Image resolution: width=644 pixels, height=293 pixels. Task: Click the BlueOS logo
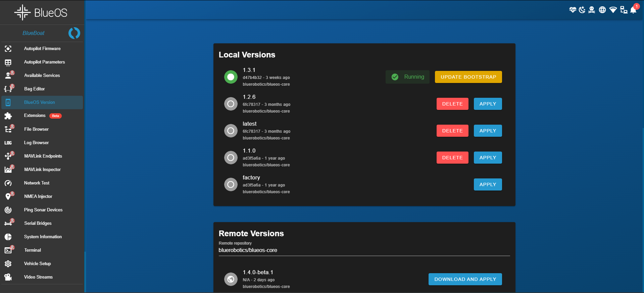41,12
